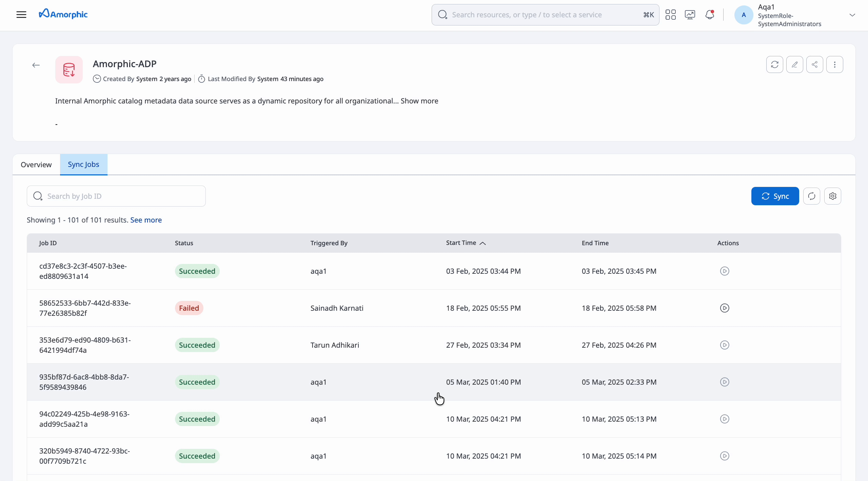Click the End Time column header
Viewport: 868px width, 481px height.
pyautogui.click(x=595, y=243)
